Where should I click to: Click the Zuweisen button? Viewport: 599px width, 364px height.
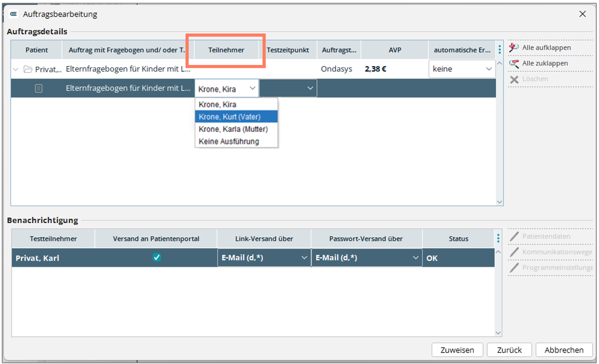click(458, 350)
